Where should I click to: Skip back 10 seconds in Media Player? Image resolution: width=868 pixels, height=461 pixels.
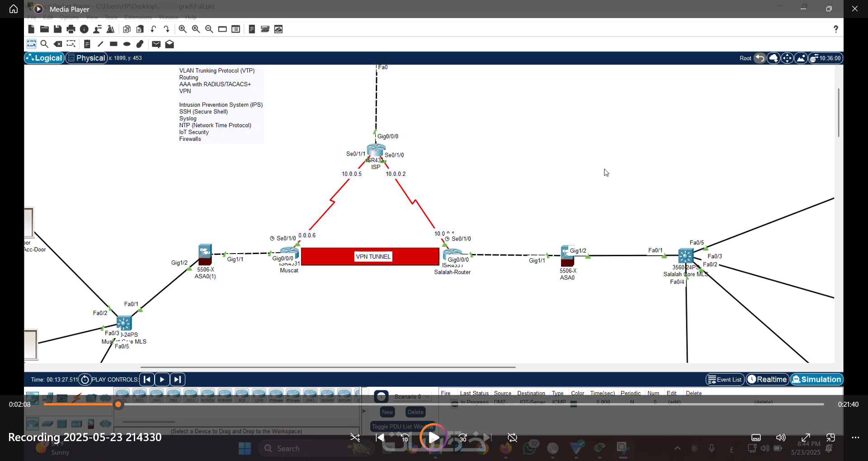coord(405,437)
